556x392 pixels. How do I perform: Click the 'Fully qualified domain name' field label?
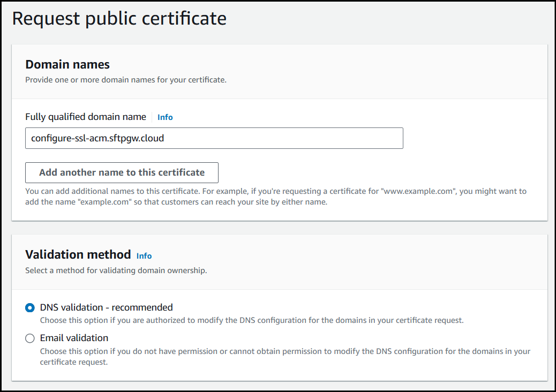[86, 117]
